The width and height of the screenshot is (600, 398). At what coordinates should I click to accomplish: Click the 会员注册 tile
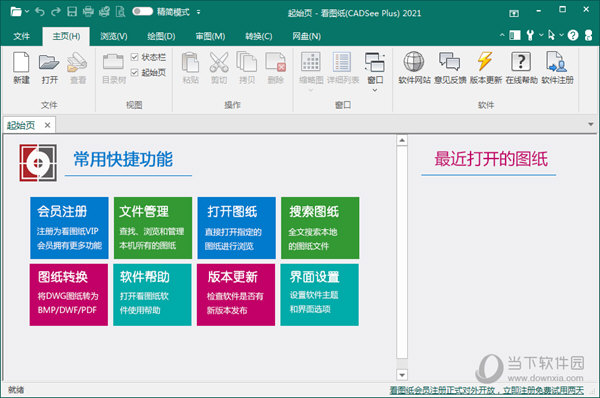[69, 228]
